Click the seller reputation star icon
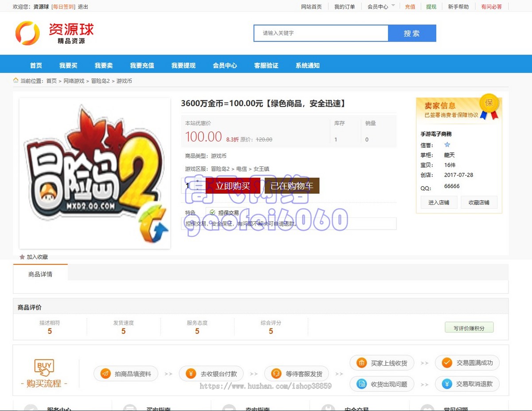The image size is (532, 411). (x=447, y=145)
